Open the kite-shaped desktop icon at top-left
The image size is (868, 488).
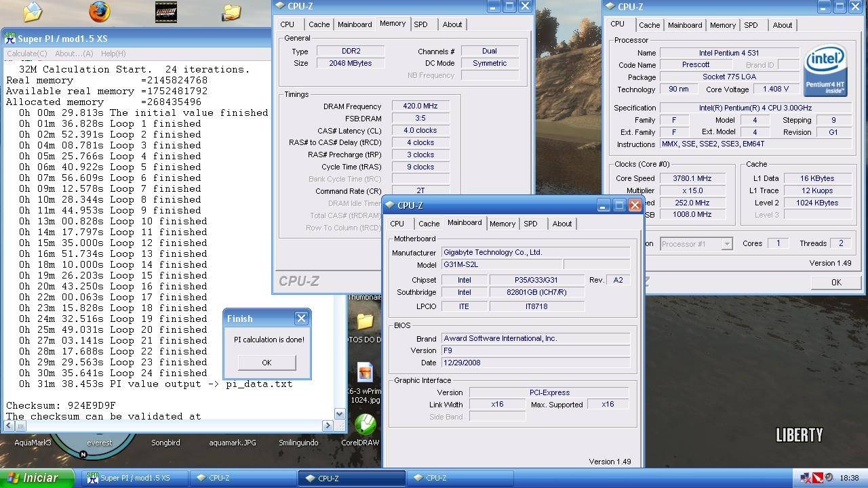(x=33, y=12)
